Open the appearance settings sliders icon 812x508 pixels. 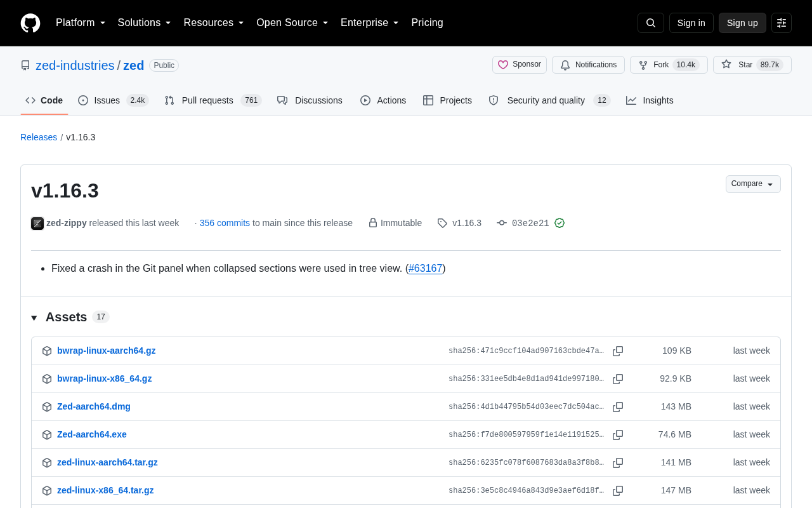[x=782, y=23]
